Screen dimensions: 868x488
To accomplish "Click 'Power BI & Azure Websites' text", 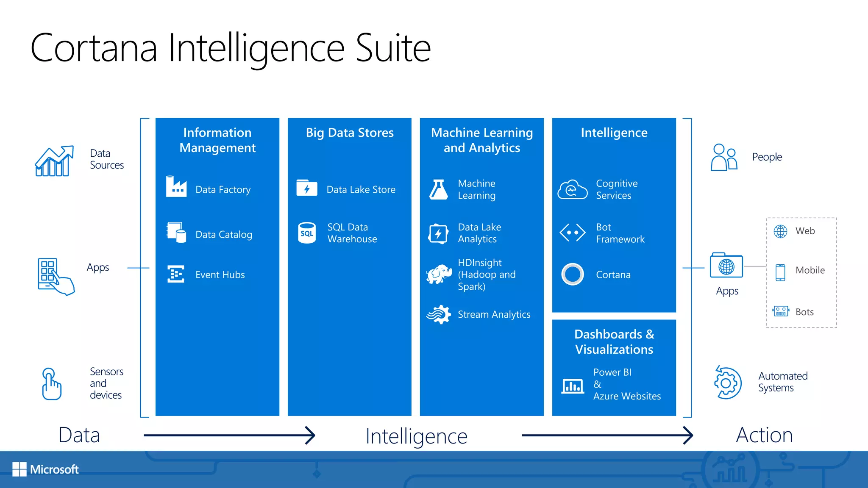I will pos(627,384).
